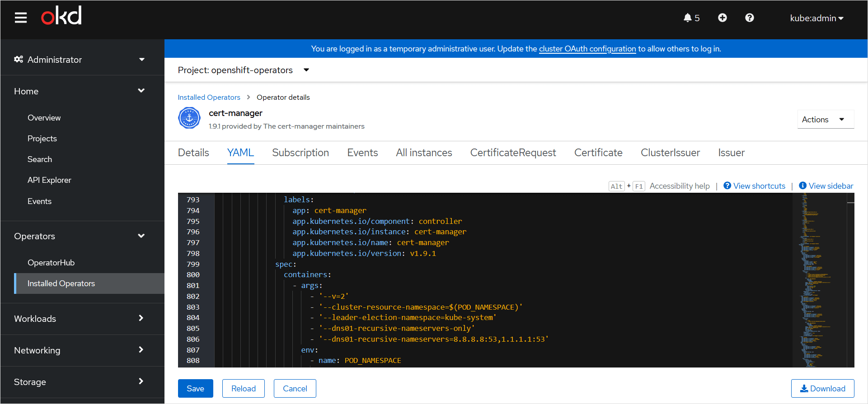Switch to the Details tab

coord(193,153)
